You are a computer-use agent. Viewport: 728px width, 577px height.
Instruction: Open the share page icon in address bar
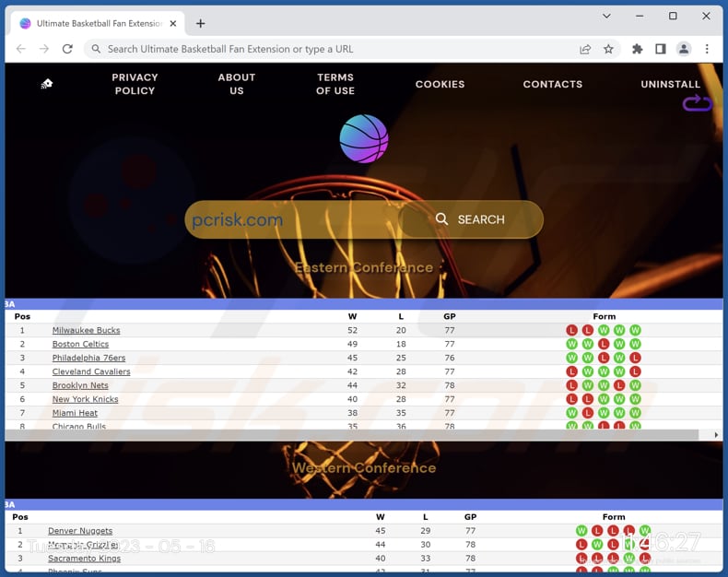coord(585,49)
